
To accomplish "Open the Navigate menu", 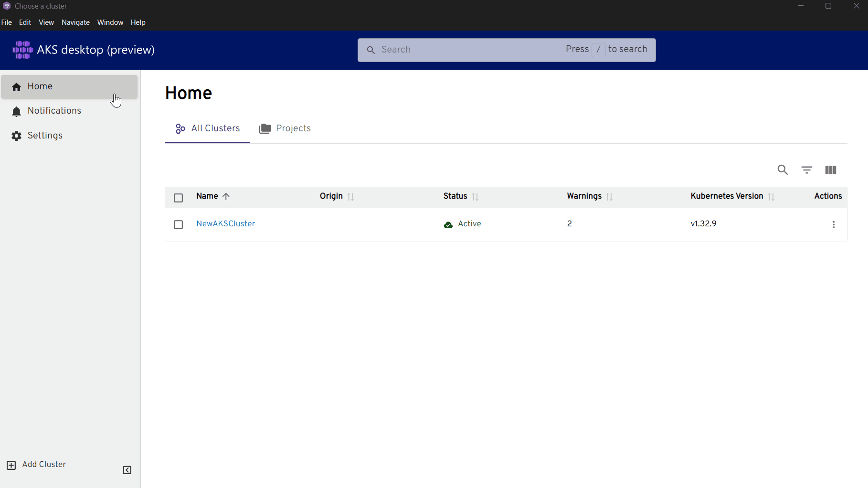I will click(75, 22).
